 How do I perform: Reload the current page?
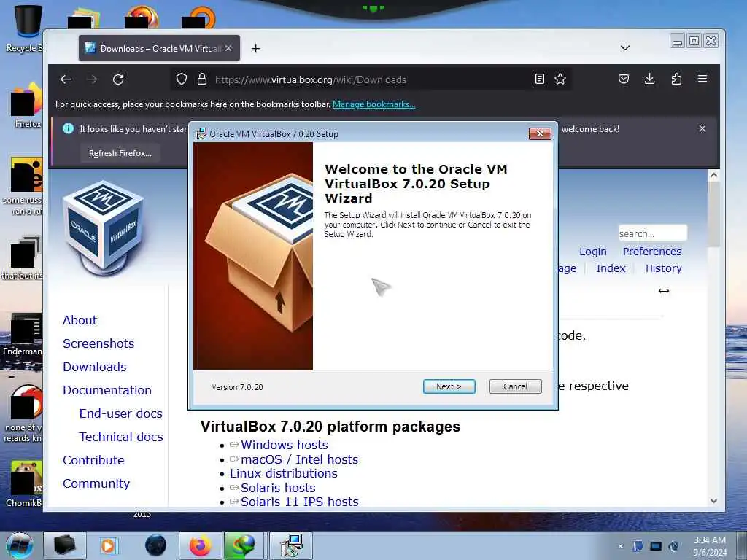click(x=118, y=79)
